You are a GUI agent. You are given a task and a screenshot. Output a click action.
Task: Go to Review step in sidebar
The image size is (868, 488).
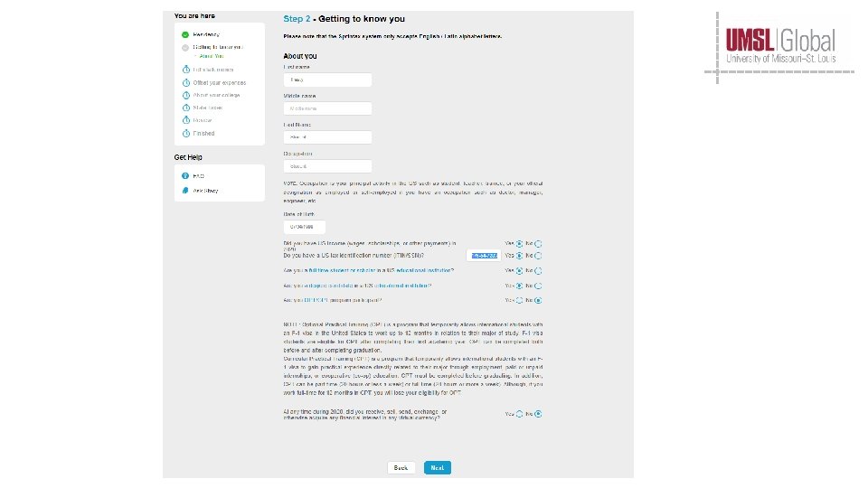[202, 120]
